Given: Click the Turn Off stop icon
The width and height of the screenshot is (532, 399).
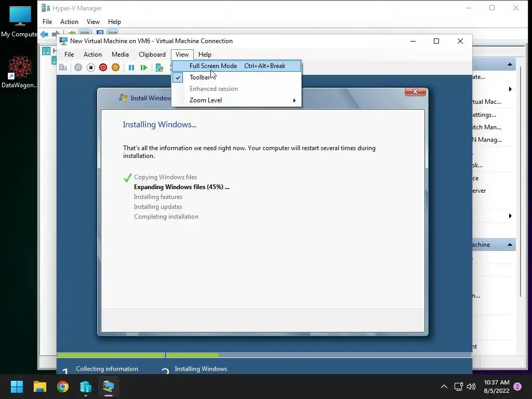Looking at the screenshot, I should click(x=90, y=68).
